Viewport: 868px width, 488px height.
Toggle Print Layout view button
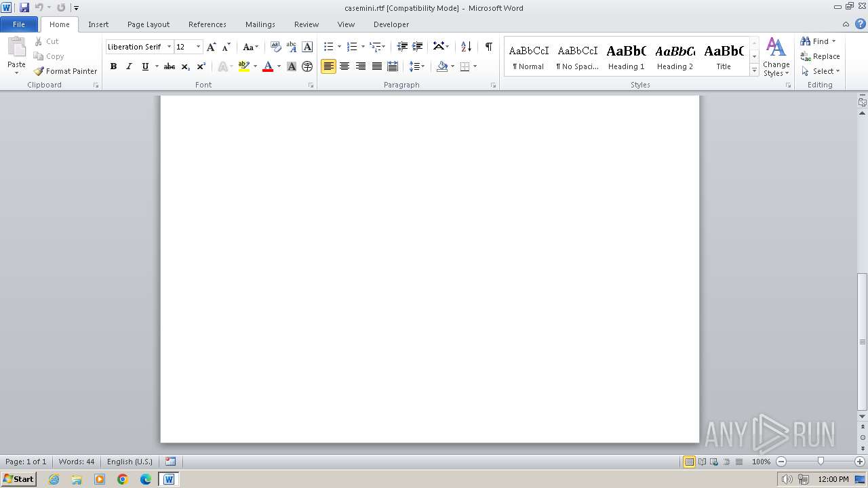pyautogui.click(x=689, y=462)
